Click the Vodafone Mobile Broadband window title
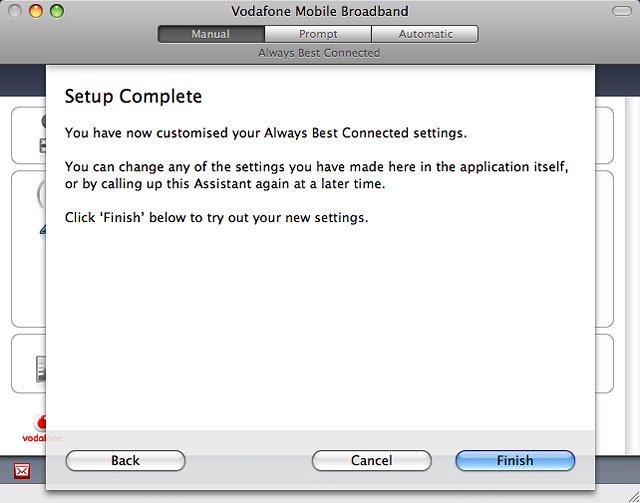The width and height of the screenshot is (640, 503). [x=319, y=12]
